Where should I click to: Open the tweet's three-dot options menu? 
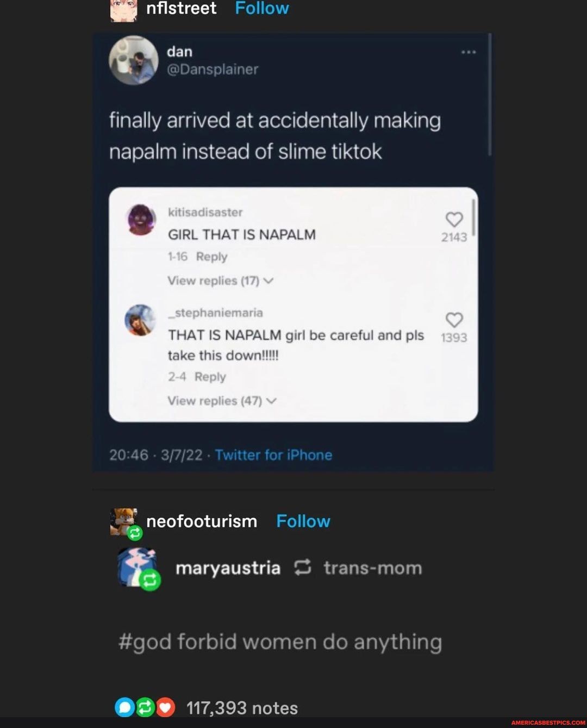(x=468, y=52)
